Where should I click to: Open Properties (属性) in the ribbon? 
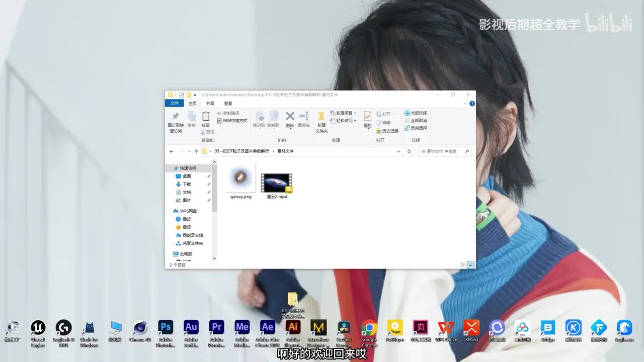coord(368,120)
